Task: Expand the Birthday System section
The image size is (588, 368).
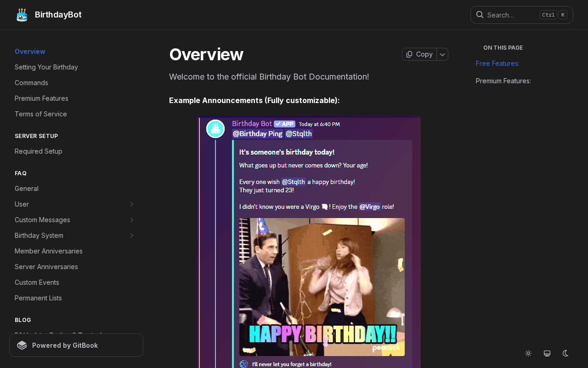Action: tap(132, 236)
